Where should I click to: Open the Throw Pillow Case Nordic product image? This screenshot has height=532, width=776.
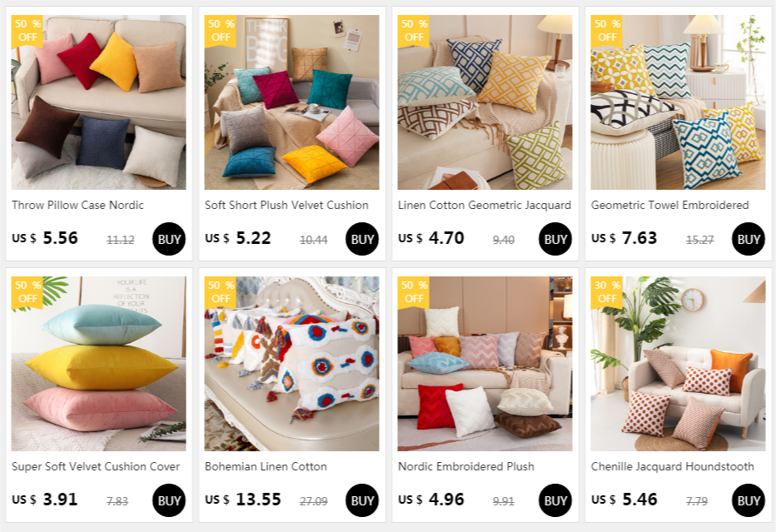(x=98, y=102)
